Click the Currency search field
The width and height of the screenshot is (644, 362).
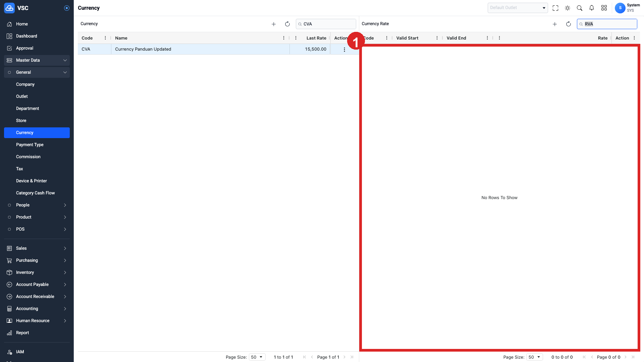click(326, 24)
